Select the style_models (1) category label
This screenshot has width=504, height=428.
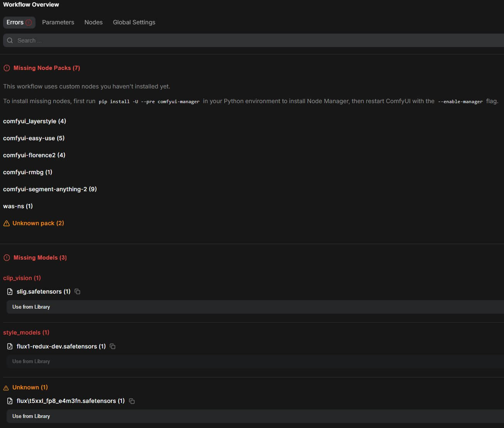pyautogui.click(x=26, y=333)
